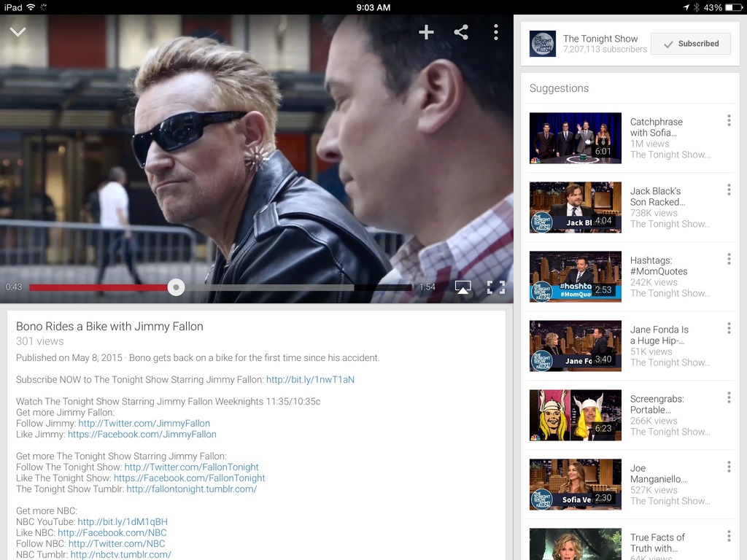This screenshot has height=560, width=747.
Task: Enter fullscreen with the expand icon
Action: [496, 287]
